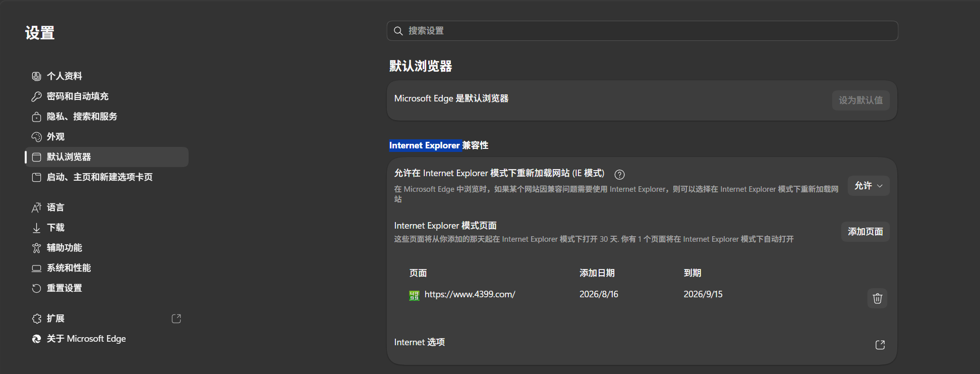Click the 2026/9/15 expiry date cell
Viewport: 980px width, 374px height.
tap(703, 294)
